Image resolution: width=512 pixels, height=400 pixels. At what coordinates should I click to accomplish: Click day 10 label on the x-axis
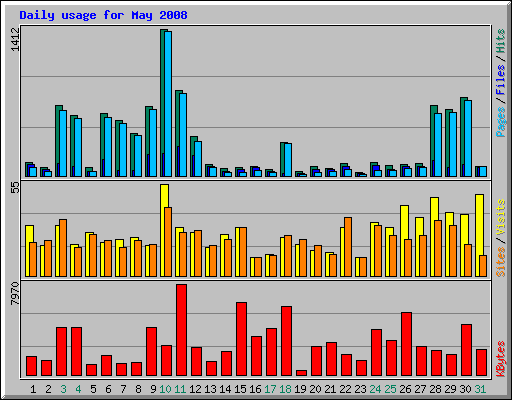(165, 389)
